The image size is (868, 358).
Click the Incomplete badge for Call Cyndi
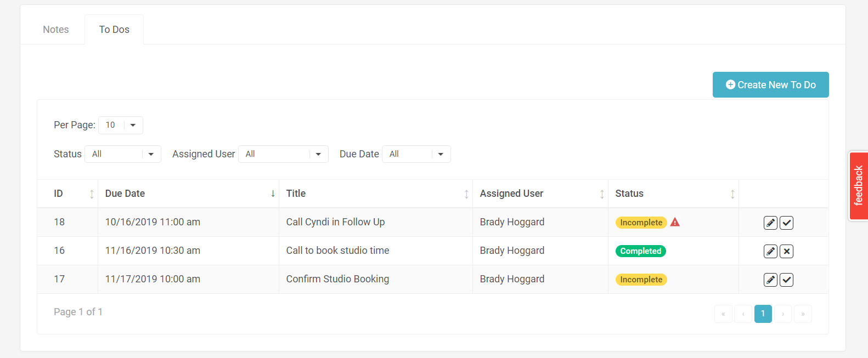click(x=641, y=223)
